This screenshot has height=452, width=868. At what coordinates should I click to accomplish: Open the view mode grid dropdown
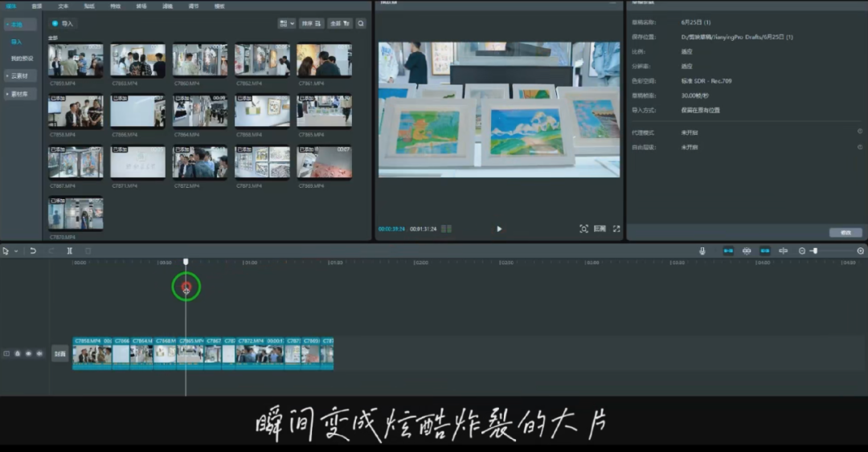coord(286,23)
